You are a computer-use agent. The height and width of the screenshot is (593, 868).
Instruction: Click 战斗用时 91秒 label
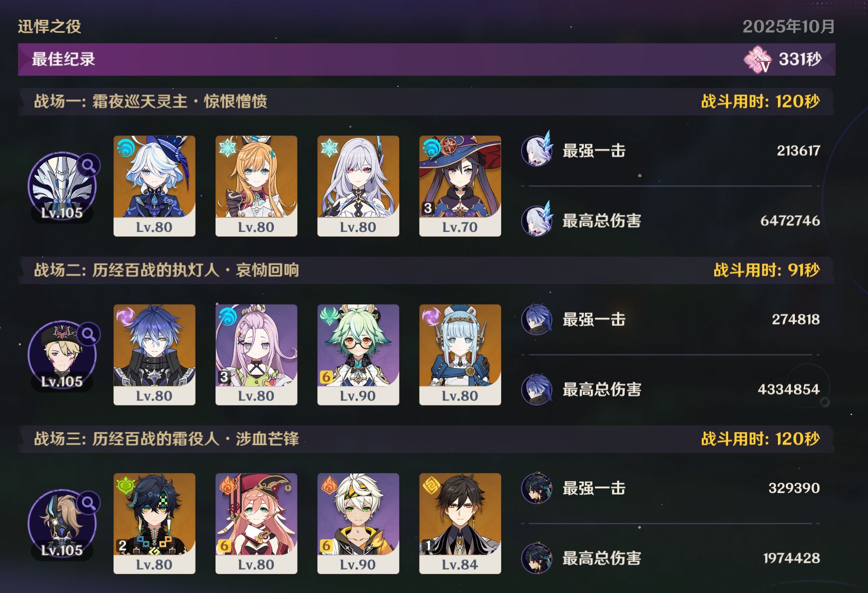click(766, 270)
